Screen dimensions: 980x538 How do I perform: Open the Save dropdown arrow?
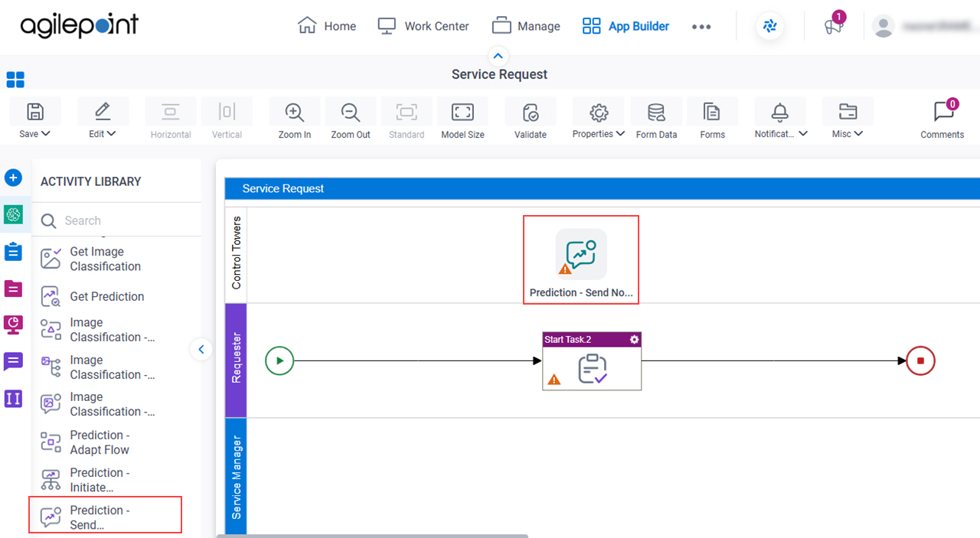[46, 134]
